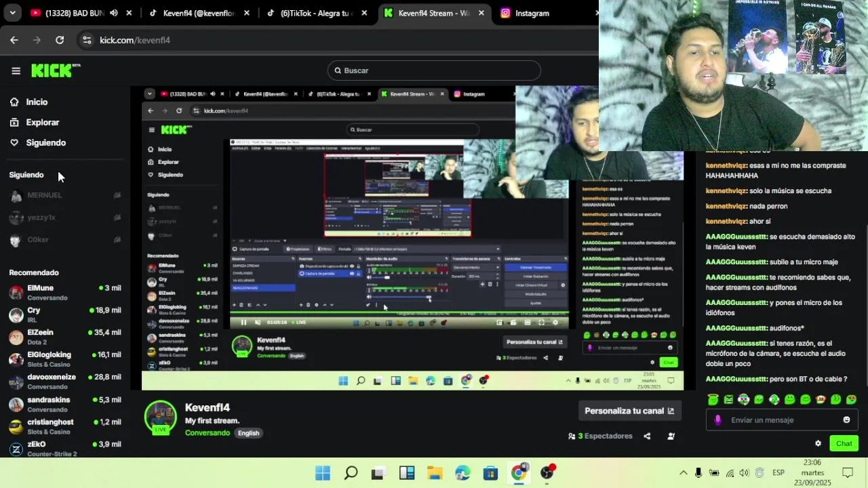Screen dimensions: 868x488
Task: Click the browser forward arrow
Action: 37,40
